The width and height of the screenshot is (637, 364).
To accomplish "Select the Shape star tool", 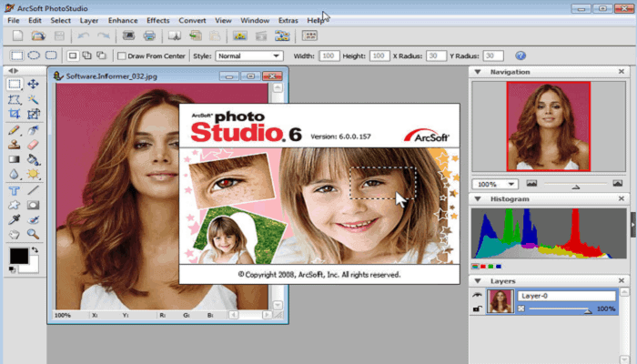I will tap(15, 205).
